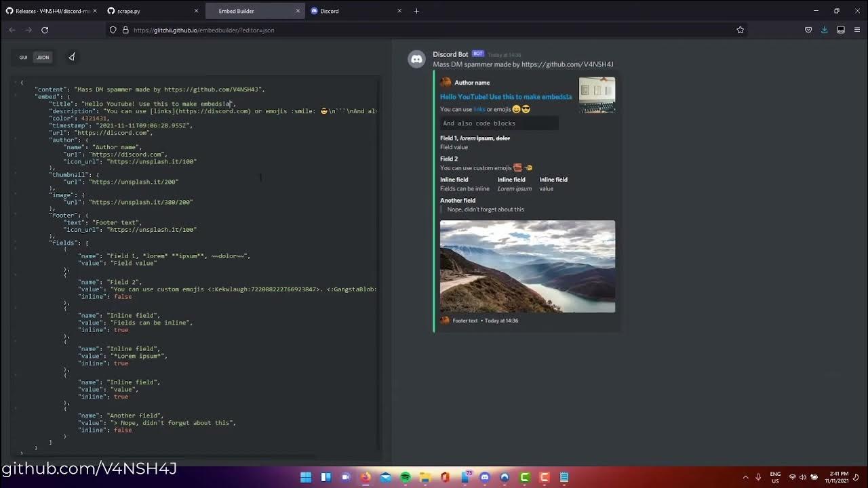Switch the editor to GUI mode
Viewport: 868px width, 488px height.
click(x=23, y=58)
